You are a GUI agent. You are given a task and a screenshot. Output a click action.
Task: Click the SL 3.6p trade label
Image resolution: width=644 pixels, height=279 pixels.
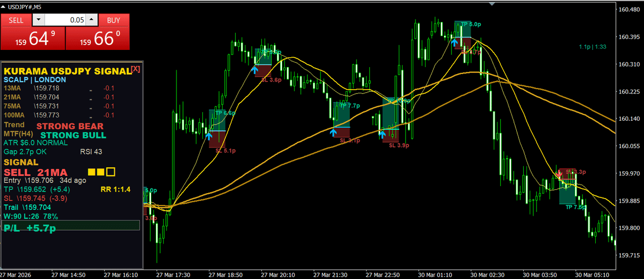click(x=272, y=80)
